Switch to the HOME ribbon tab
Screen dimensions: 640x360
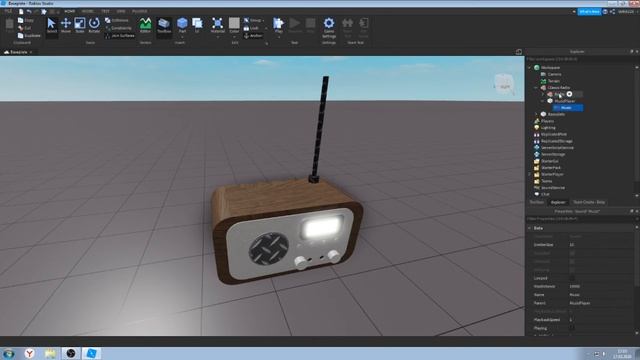coord(69,11)
